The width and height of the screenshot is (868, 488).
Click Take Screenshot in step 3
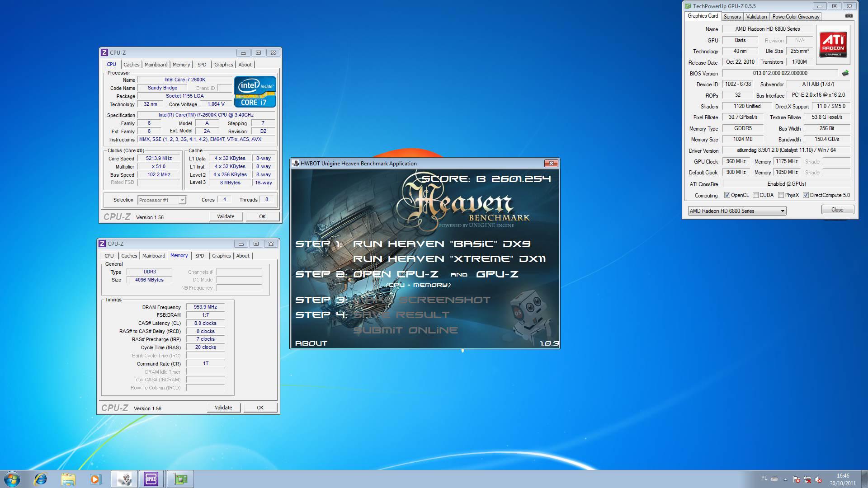[421, 300]
